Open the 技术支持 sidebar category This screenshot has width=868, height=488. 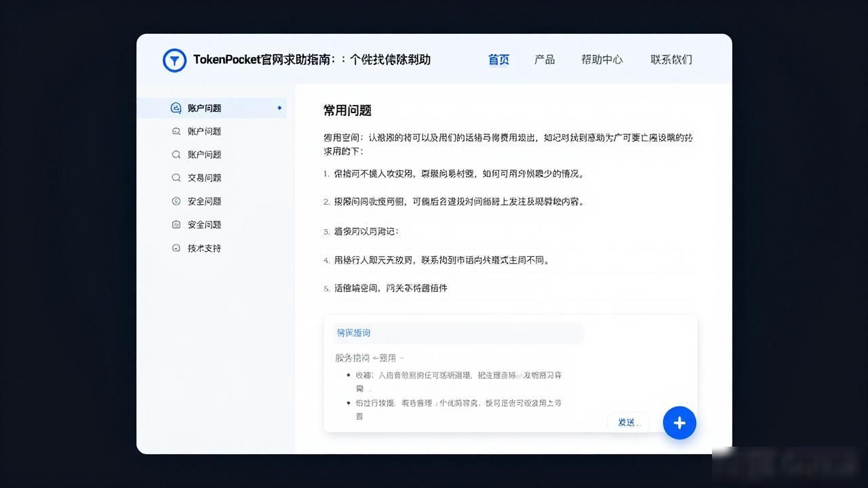point(204,248)
